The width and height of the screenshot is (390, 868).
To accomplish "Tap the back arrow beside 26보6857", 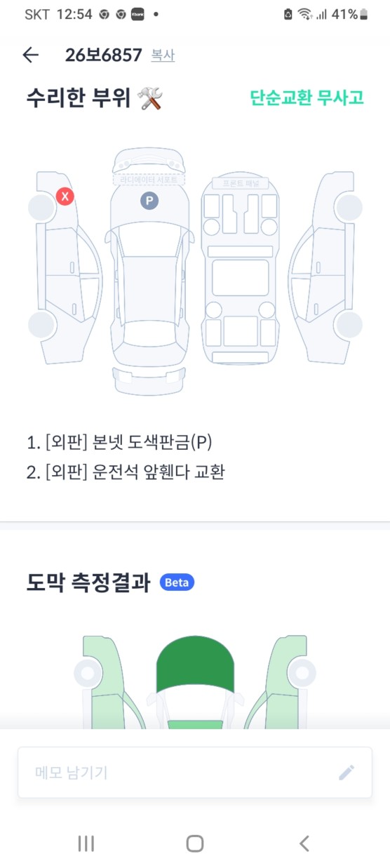I will point(30,55).
